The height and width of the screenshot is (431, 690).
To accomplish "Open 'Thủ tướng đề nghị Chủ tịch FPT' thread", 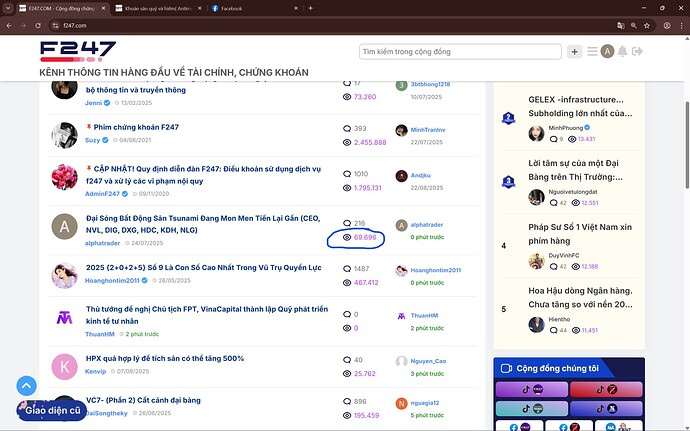I will pos(207,315).
